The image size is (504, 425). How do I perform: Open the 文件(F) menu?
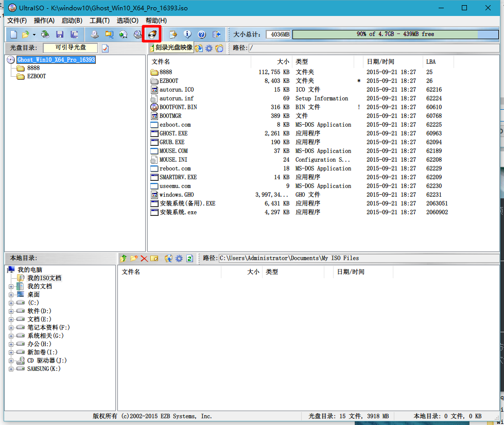(x=17, y=21)
